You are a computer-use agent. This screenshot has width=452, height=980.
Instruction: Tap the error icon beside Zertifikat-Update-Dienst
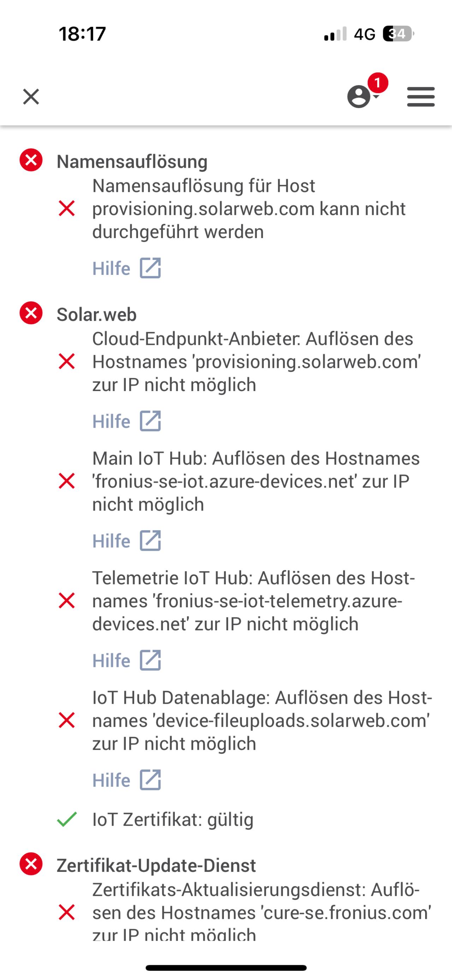(x=31, y=864)
